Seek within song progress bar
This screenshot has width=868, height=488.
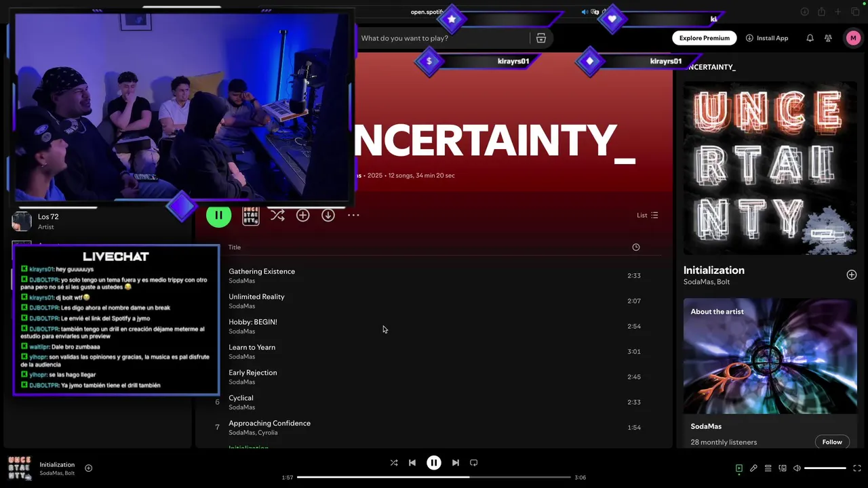[434, 477]
